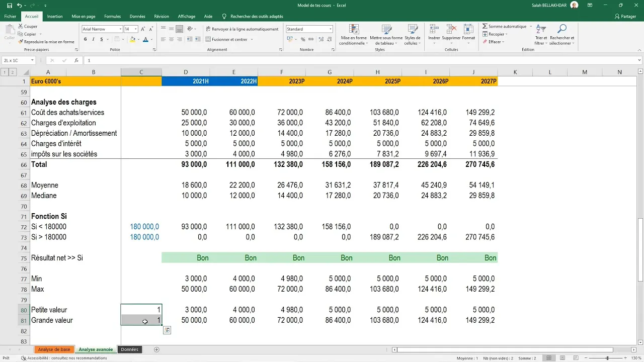This screenshot has width=644, height=362.
Task: Open Mettre sous forme de tableau
Action: click(x=386, y=35)
